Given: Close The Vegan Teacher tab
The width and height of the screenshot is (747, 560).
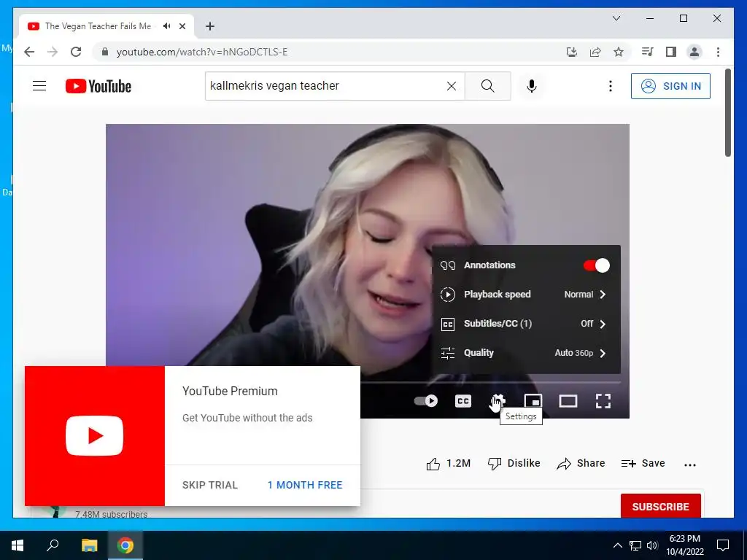Looking at the screenshot, I should click(182, 26).
